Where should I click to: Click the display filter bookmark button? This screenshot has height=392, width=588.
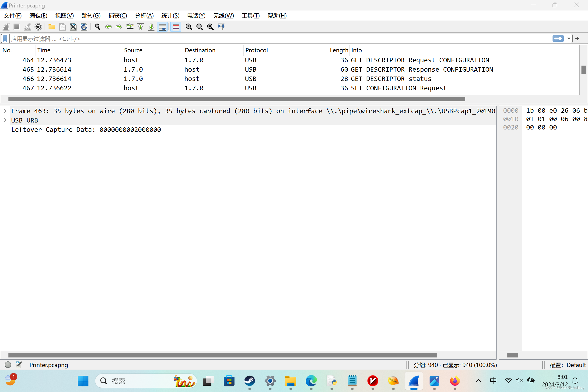click(5, 39)
